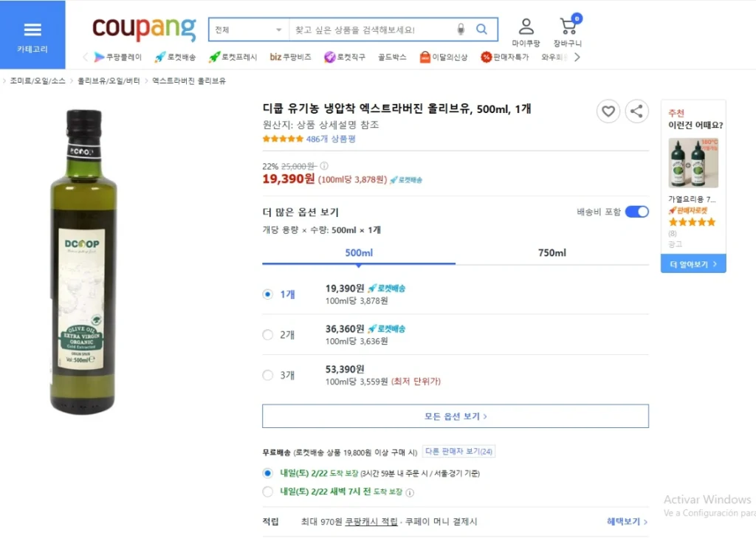Add product to wishlist heart icon
756x541 pixels.
pos(608,111)
